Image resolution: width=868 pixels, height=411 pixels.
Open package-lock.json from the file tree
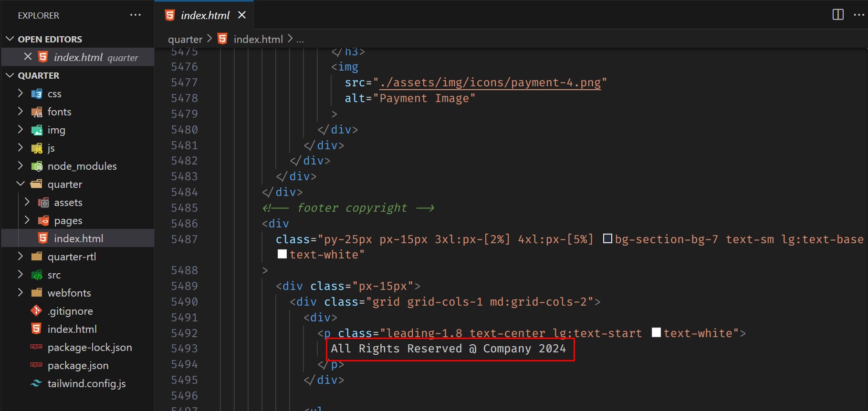tap(89, 347)
